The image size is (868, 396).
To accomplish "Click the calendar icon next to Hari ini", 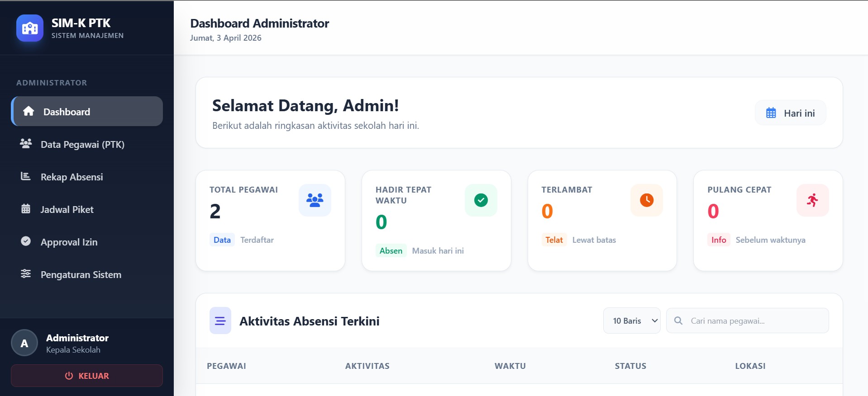I will [771, 113].
